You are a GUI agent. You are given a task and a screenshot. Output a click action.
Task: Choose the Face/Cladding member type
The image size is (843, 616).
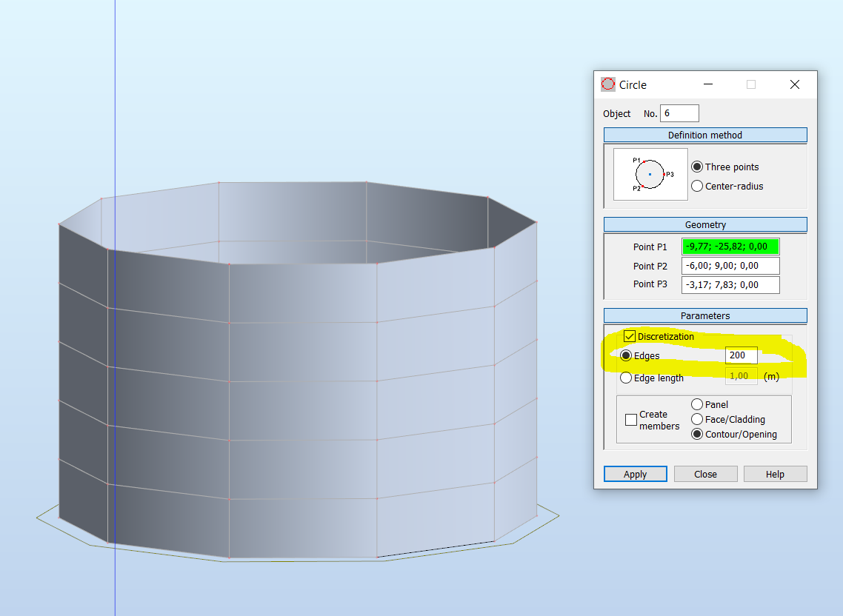click(x=696, y=419)
